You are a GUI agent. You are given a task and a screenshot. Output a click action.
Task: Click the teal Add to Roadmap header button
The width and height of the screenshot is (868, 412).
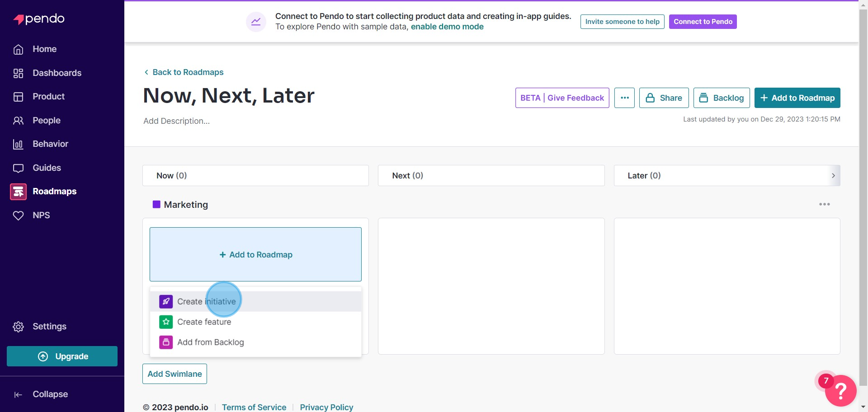point(797,98)
